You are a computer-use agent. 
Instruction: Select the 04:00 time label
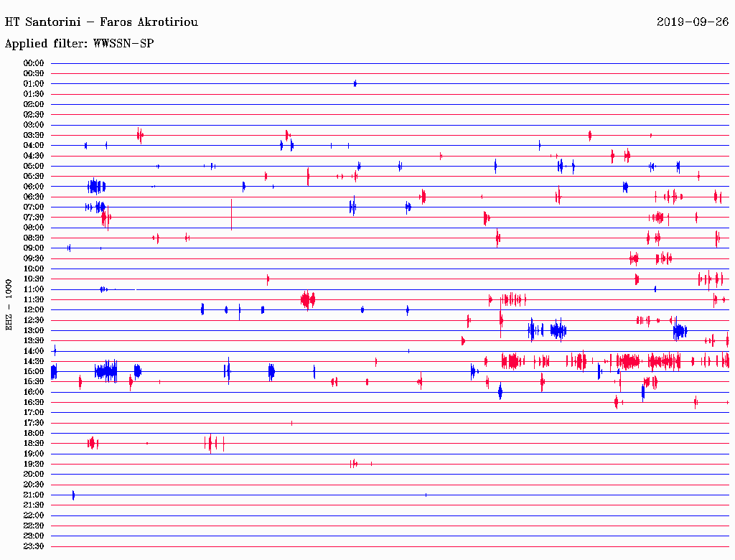[x=34, y=146]
